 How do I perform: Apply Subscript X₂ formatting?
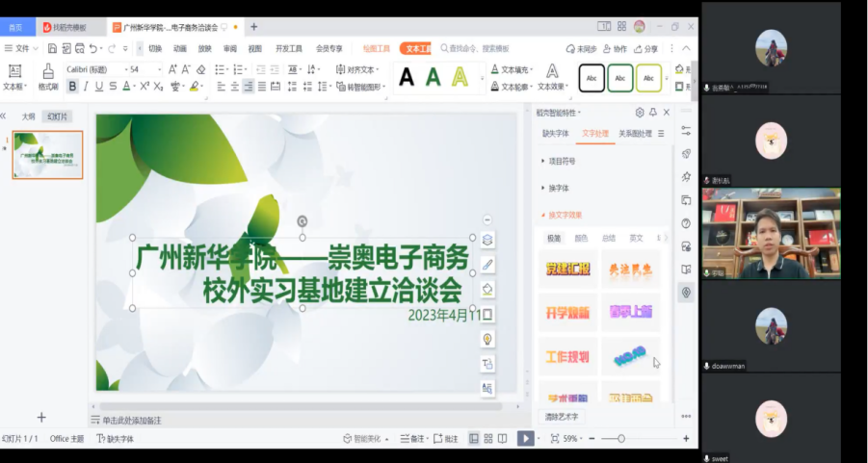pyautogui.click(x=158, y=87)
